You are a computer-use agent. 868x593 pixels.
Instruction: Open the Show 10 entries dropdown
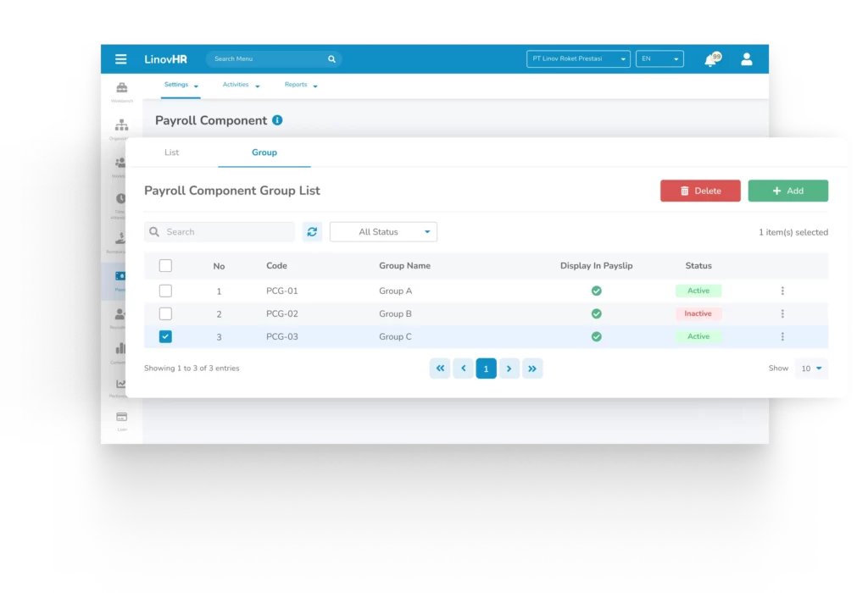[x=811, y=369]
